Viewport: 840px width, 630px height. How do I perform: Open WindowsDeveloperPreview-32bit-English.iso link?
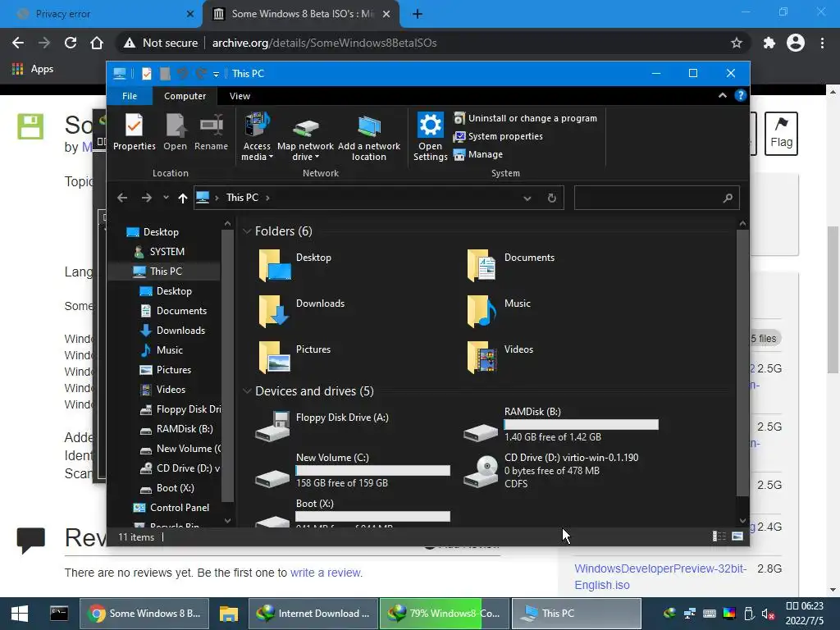(660, 577)
